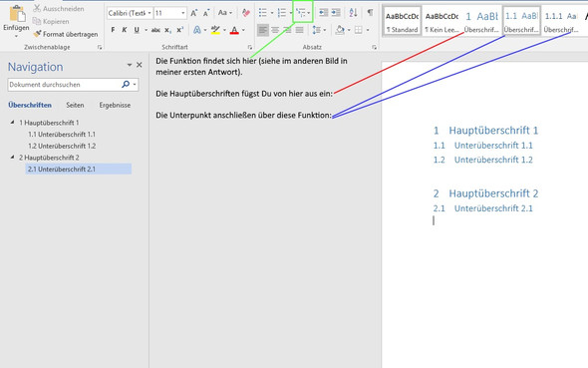
Task: Increase font size with grow font icon
Action: click(194, 13)
